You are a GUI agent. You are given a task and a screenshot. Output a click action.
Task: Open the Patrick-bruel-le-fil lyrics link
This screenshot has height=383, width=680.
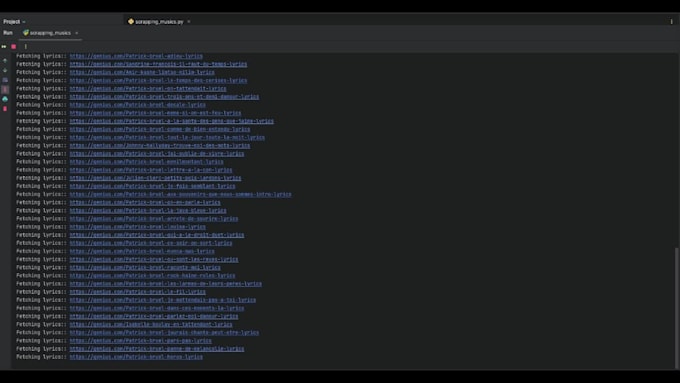(x=137, y=292)
